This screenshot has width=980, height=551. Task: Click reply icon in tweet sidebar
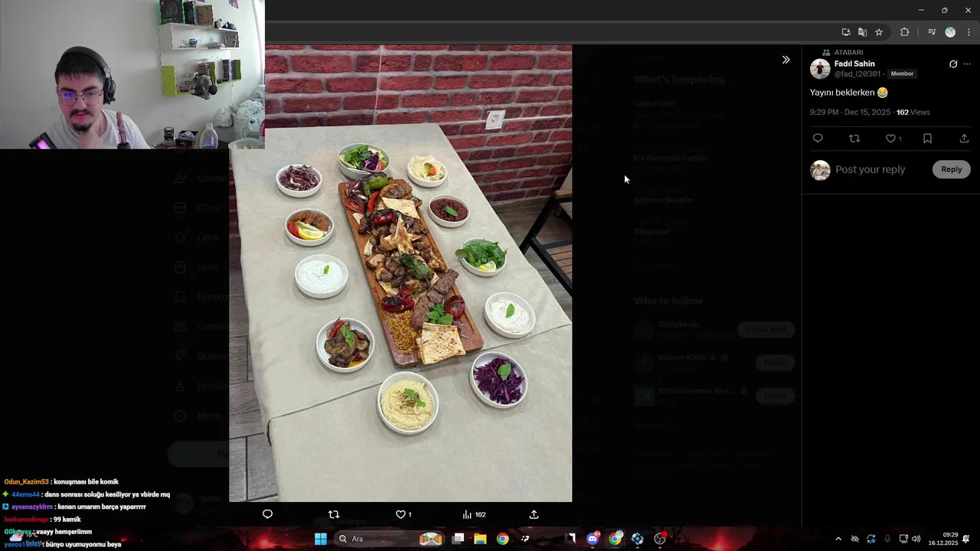point(818,139)
